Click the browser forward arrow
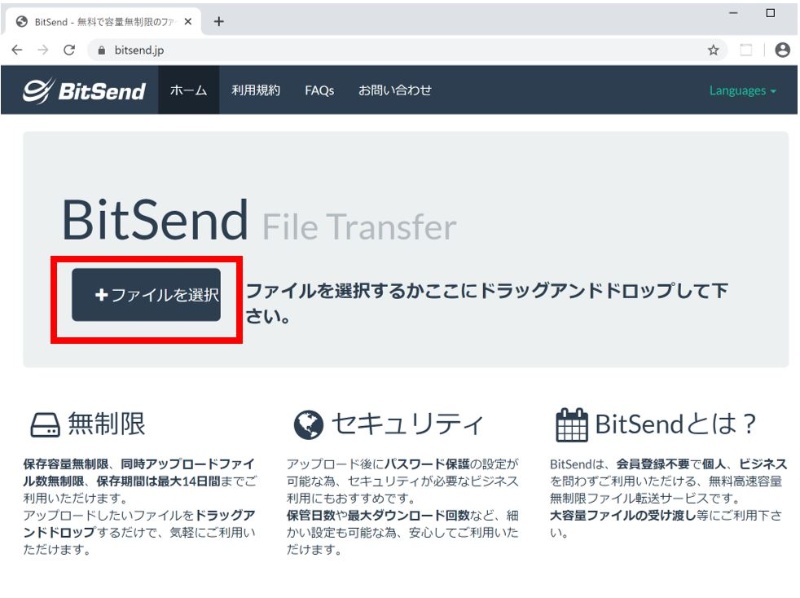This screenshot has width=800, height=598. [x=43, y=50]
